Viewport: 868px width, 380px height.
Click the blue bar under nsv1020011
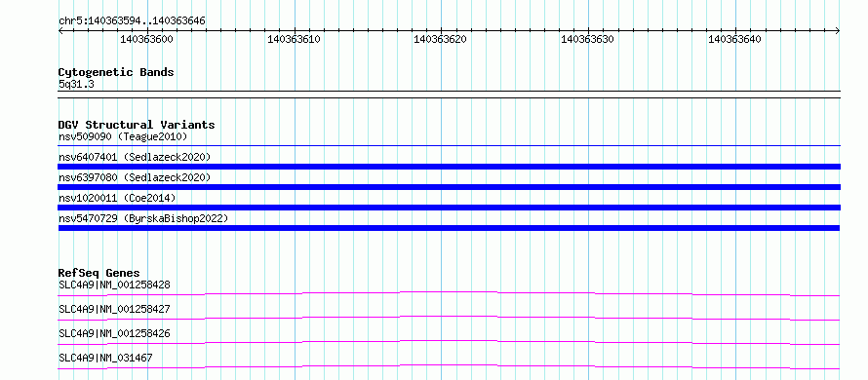(x=449, y=208)
